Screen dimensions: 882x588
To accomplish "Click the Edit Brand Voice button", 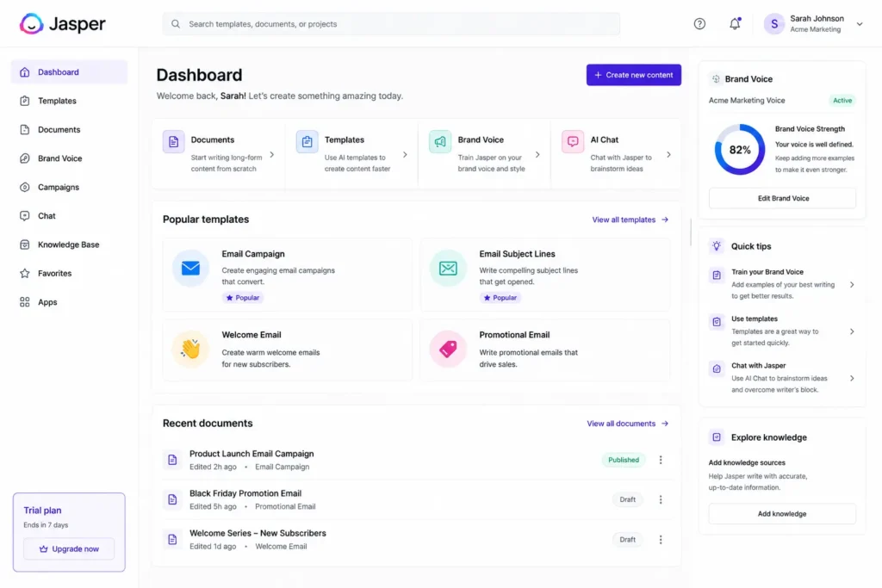I will tap(782, 198).
